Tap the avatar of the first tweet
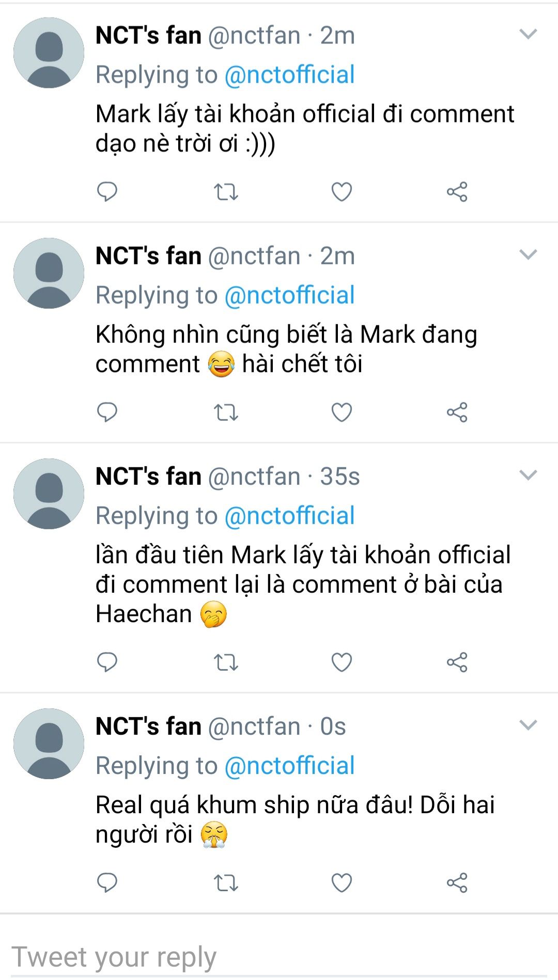The height and width of the screenshot is (980, 558). coord(49,53)
